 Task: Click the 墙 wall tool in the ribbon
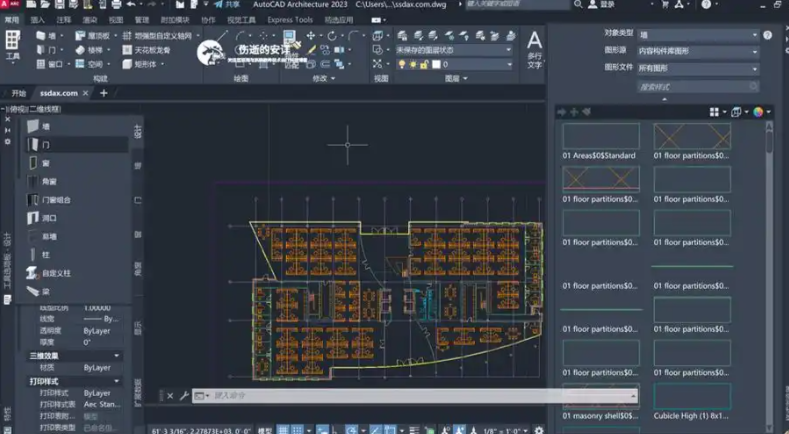[x=46, y=36]
